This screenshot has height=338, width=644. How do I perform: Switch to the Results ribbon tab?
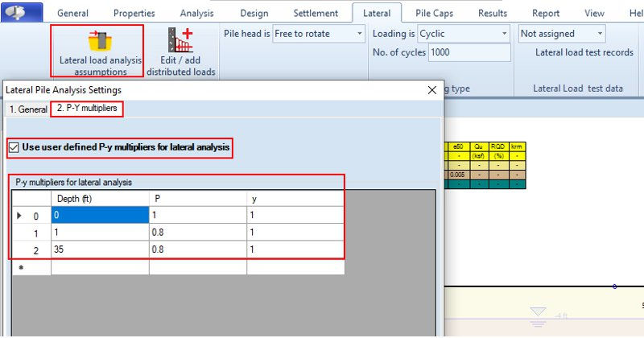[x=493, y=13]
